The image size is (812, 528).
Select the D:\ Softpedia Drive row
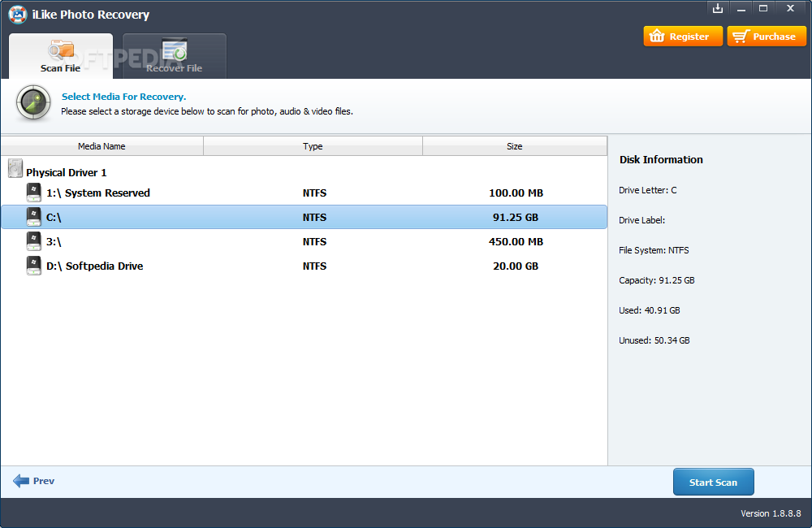tap(304, 266)
